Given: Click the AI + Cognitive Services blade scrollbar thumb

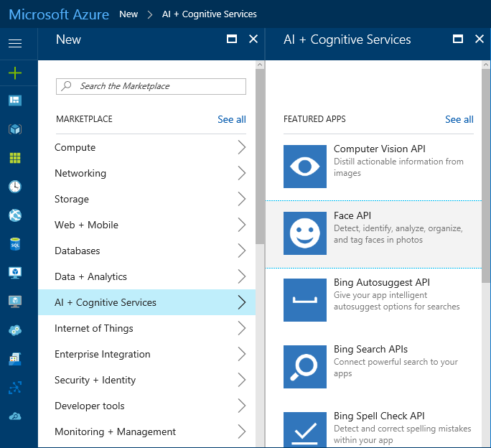Looking at the screenshot, I should pyautogui.click(x=486, y=175).
